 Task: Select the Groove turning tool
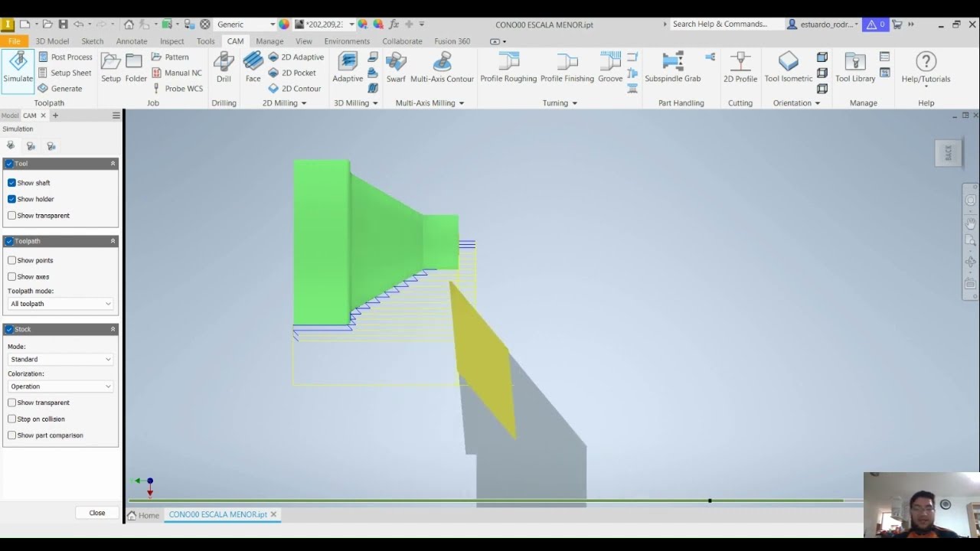(x=610, y=69)
